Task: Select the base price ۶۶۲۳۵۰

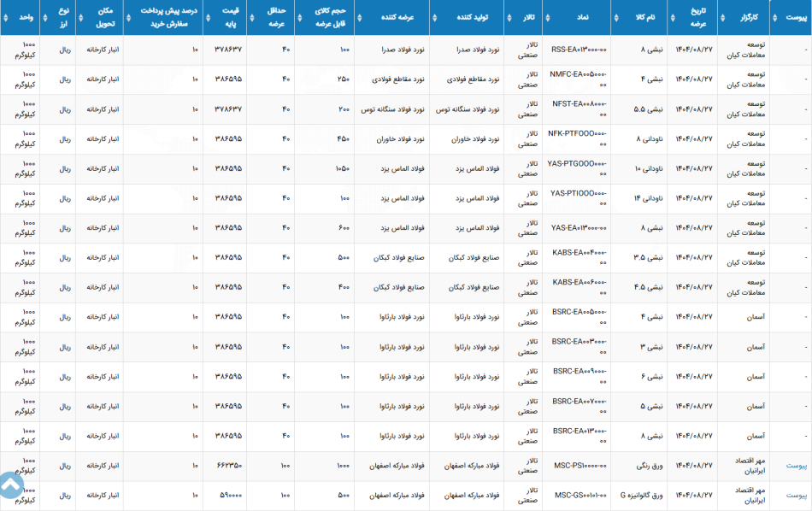Action: click(229, 466)
